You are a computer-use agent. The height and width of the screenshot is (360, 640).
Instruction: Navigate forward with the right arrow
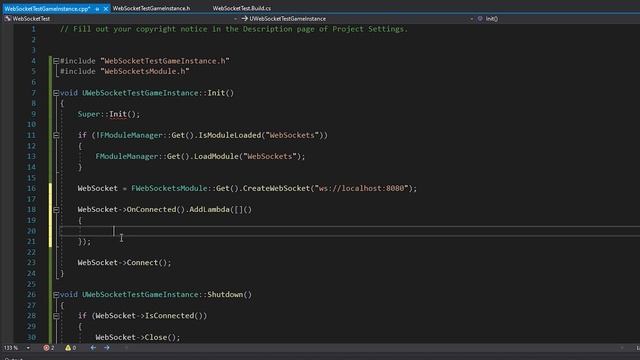(x=107, y=348)
